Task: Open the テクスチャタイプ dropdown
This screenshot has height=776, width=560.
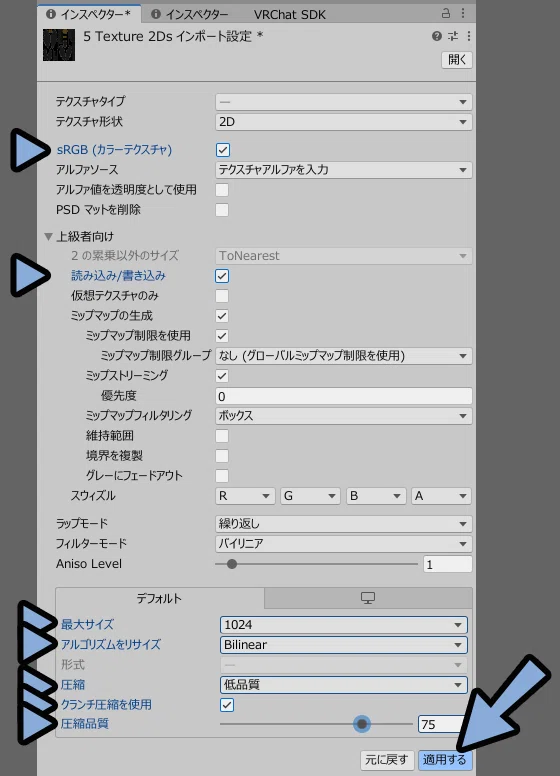Action: [343, 102]
